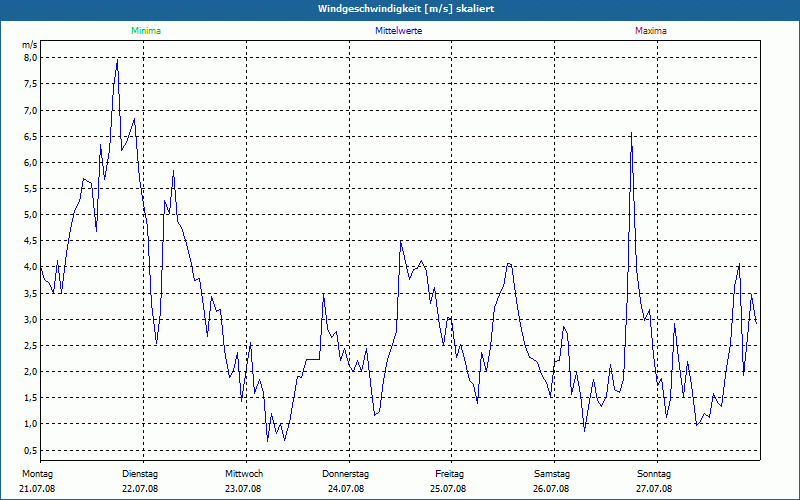Click the 1,0 y-axis value

point(31,423)
